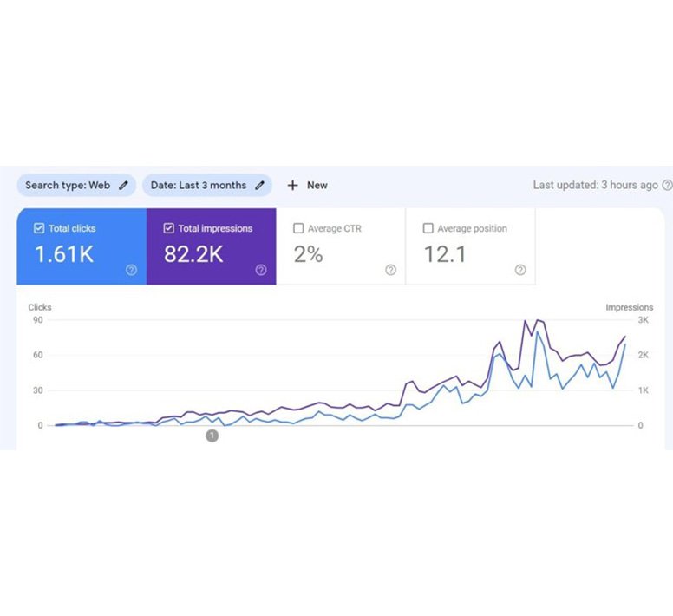Screen dimensions: 673x616
Task: Click the New filter label
Action: pyautogui.click(x=317, y=185)
